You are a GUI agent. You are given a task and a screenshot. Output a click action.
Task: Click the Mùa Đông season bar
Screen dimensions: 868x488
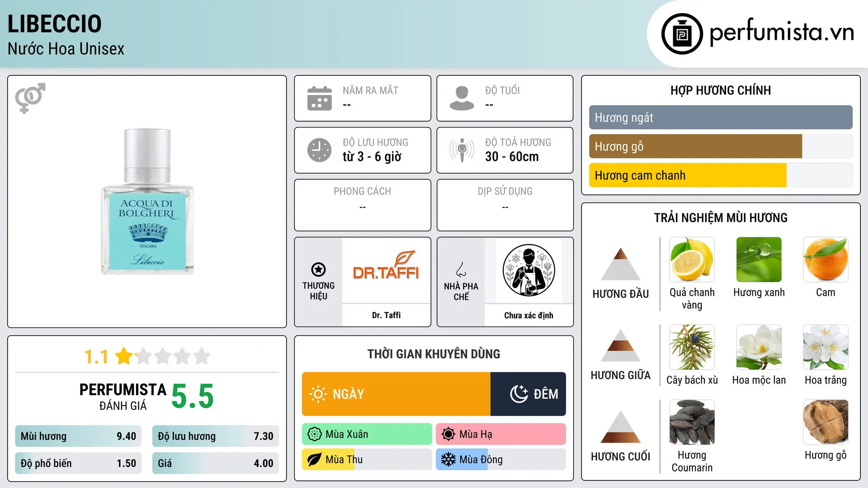point(501,460)
